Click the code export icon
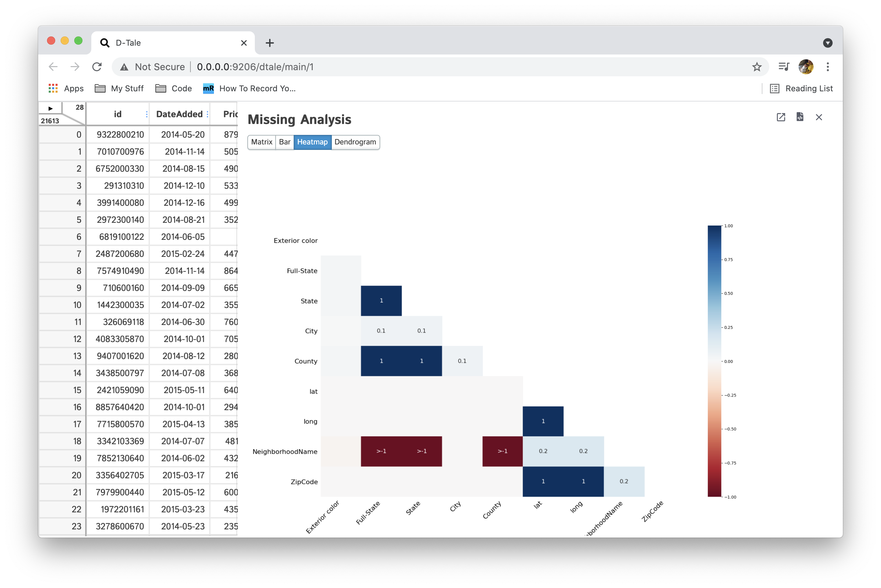Screen dimensions: 881x588 pyautogui.click(x=800, y=117)
